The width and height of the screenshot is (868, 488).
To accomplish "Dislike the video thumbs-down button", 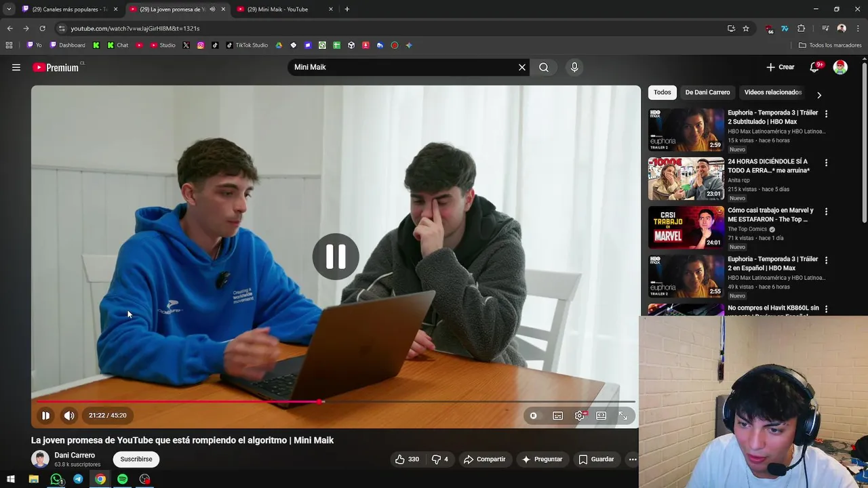I will point(439,459).
